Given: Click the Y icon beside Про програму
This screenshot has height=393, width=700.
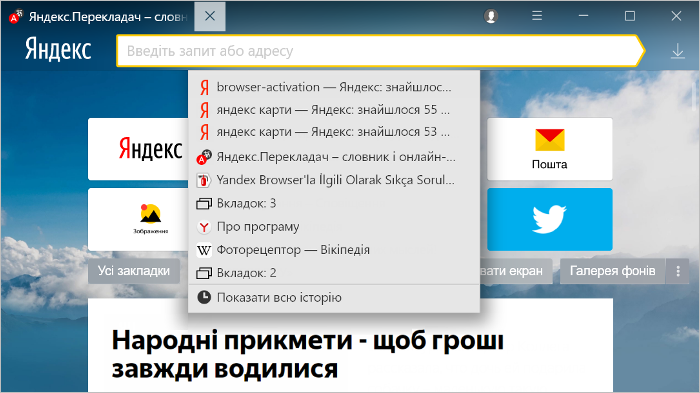Looking at the screenshot, I should 204,227.
